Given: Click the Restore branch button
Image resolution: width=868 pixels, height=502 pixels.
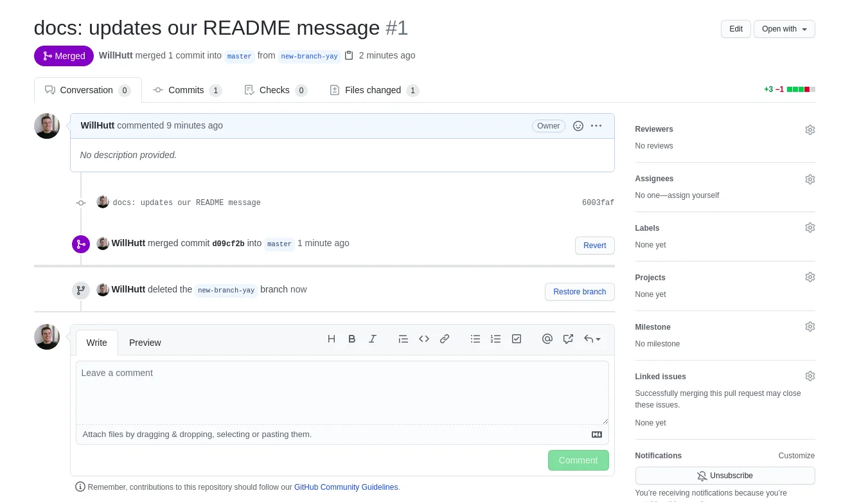Looking at the screenshot, I should click(x=580, y=292).
